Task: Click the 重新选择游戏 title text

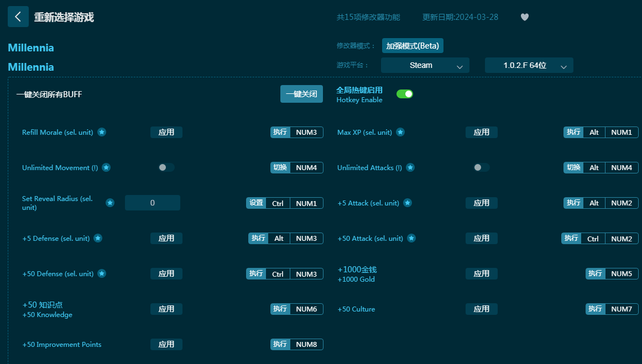Action: pyautogui.click(x=64, y=17)
